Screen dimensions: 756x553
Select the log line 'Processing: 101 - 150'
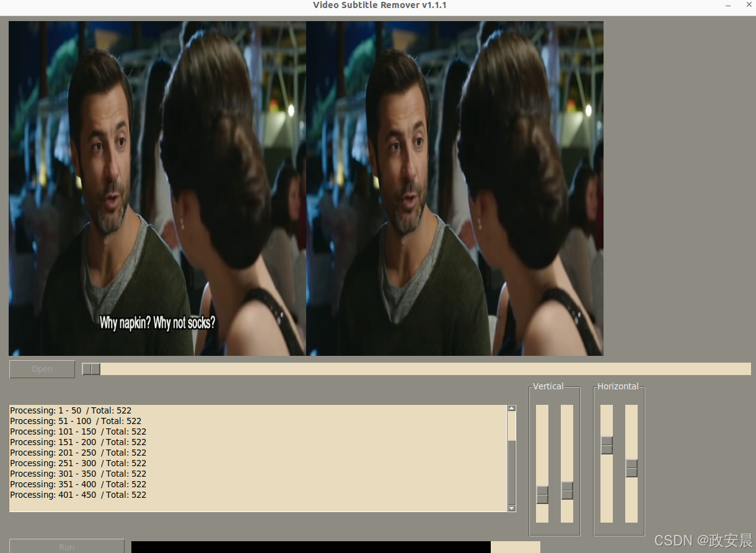78,431
